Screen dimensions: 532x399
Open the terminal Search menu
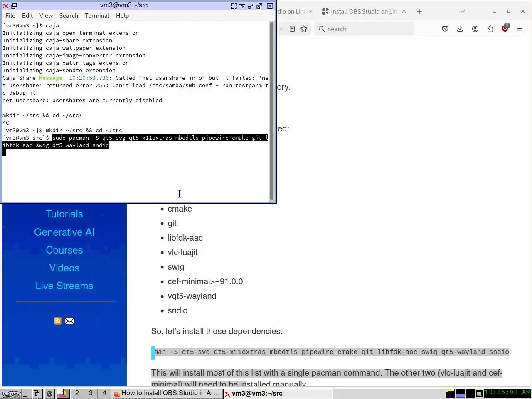[69, 16]
